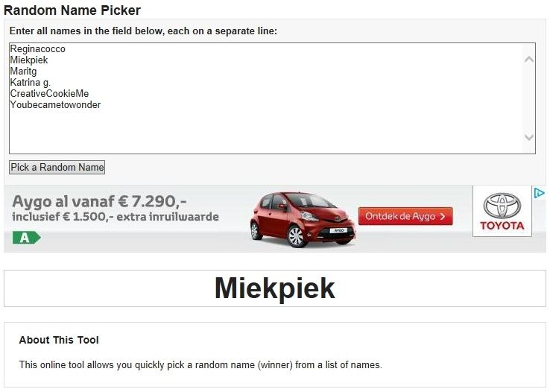The height and width of the screenshot is (392, 550).
Task: Click the red Aygo car image
Action: pyautogui.click(x=303, y=220)
